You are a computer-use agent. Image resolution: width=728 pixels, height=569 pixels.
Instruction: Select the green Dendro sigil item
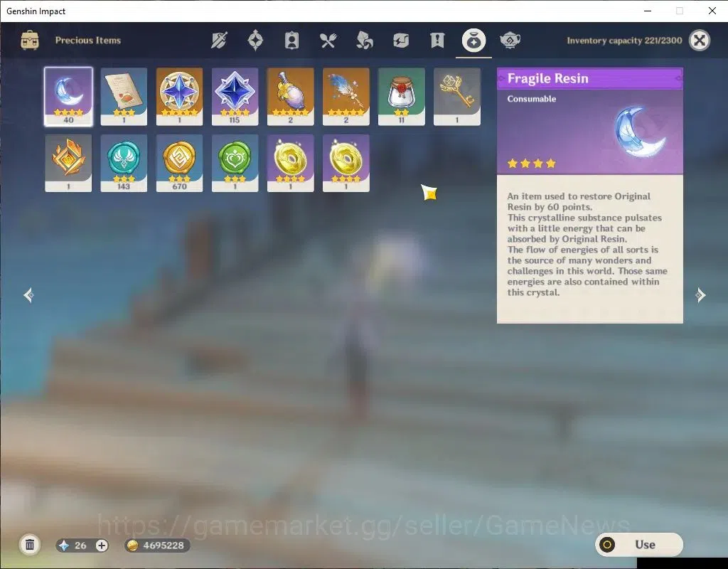pyautogui.click(x=235, y=163)
